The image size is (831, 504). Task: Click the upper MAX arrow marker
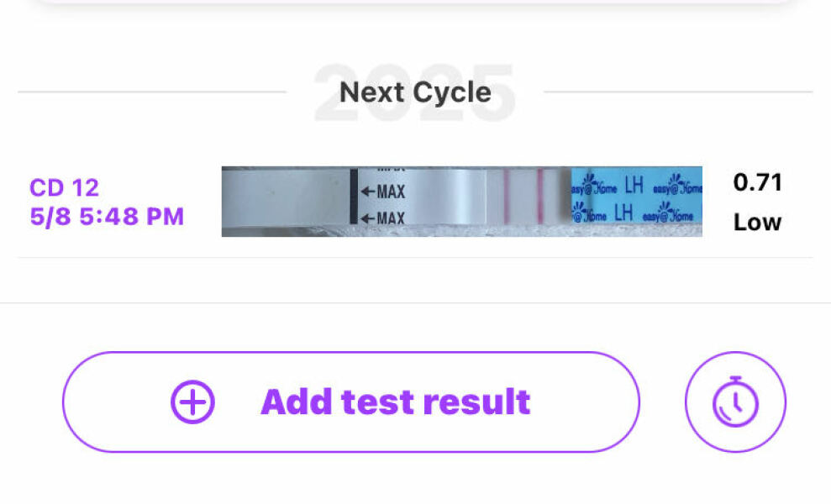point(383,192)
